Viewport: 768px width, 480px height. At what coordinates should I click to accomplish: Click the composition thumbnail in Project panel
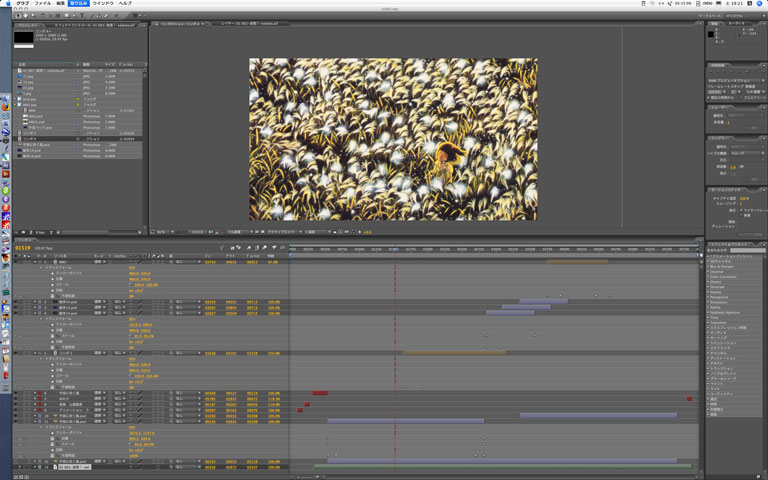point(23,37)
